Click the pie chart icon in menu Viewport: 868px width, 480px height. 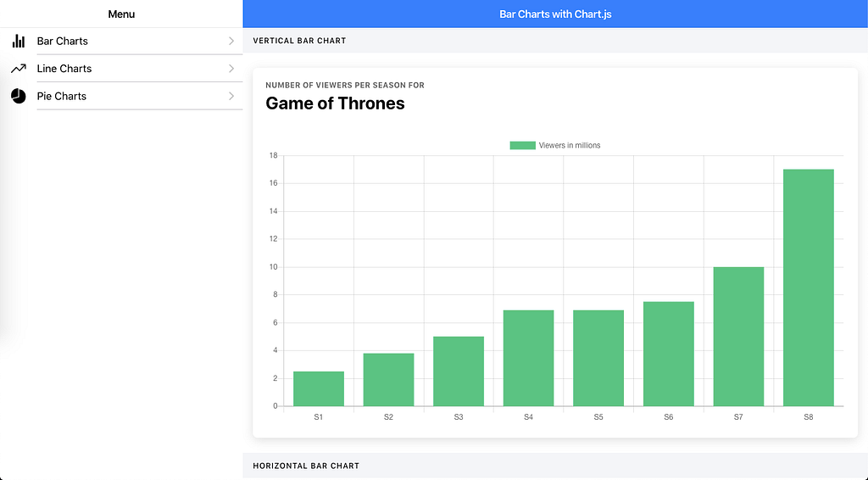[19, 96]
